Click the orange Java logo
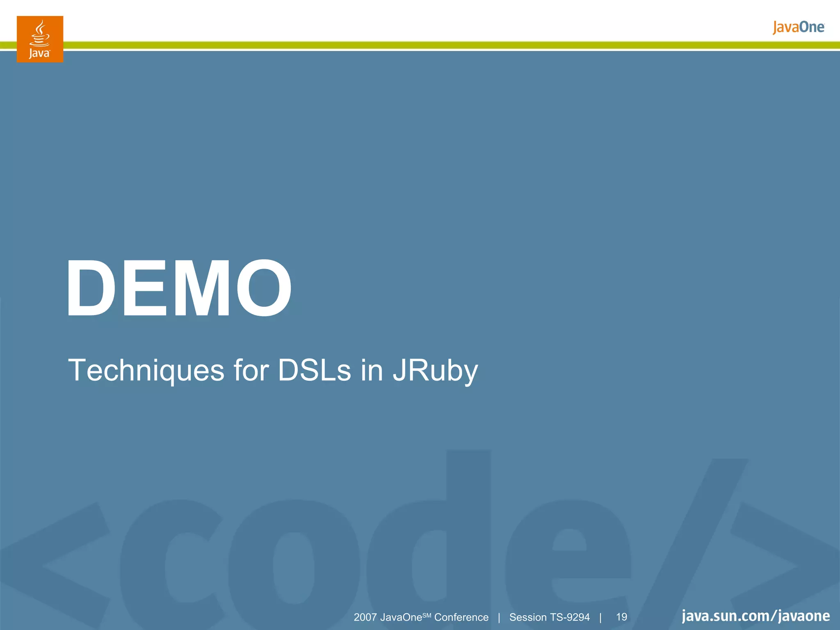The width and height of the screenshot is (840, 630). [40, 39]
